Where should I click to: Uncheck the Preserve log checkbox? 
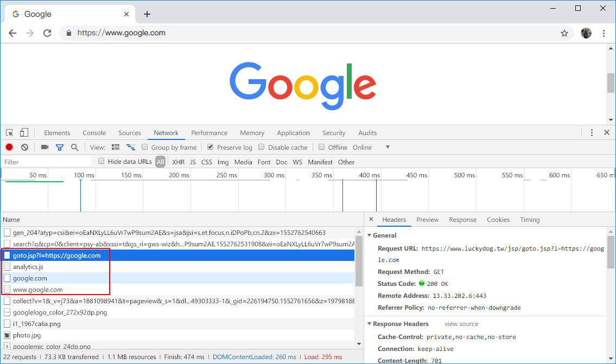click(x=210, y=147)
